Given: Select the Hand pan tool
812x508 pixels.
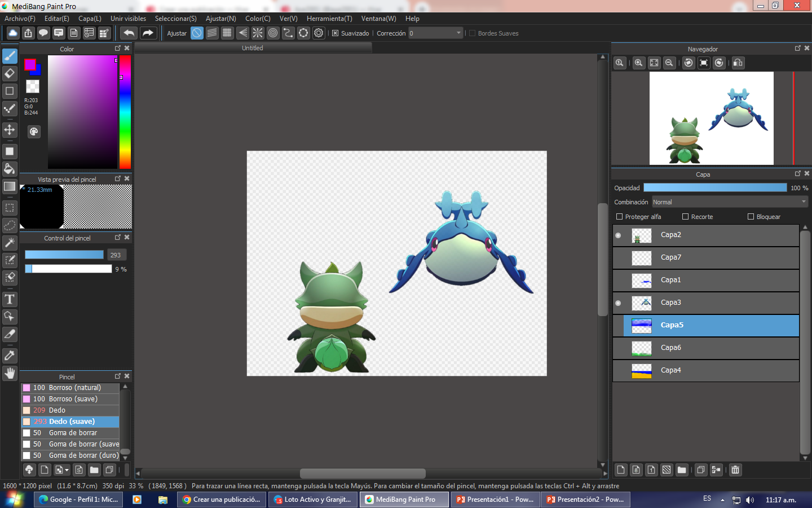Looking at the screenshot, I should pos(10,373).
